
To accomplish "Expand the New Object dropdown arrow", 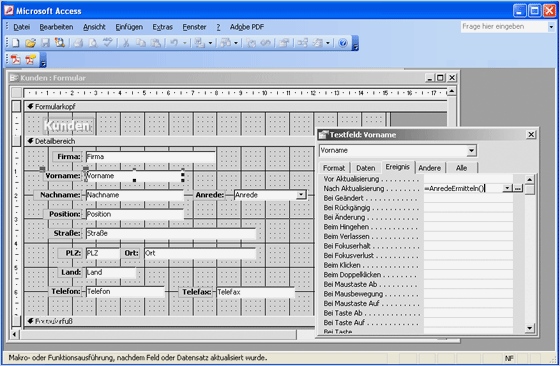I will click(328, 43).
